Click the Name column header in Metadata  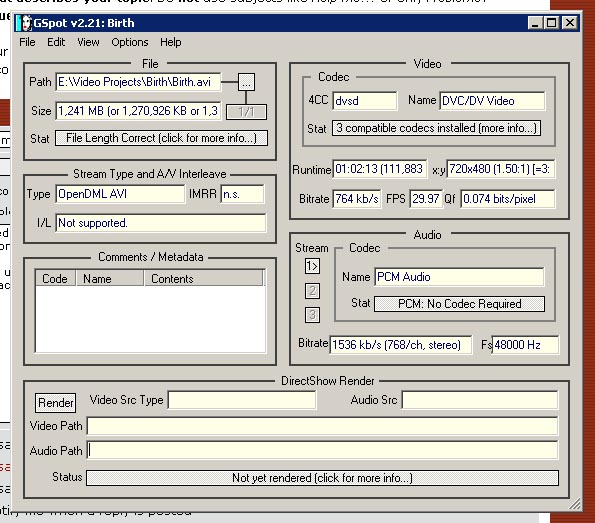[110, 278]
